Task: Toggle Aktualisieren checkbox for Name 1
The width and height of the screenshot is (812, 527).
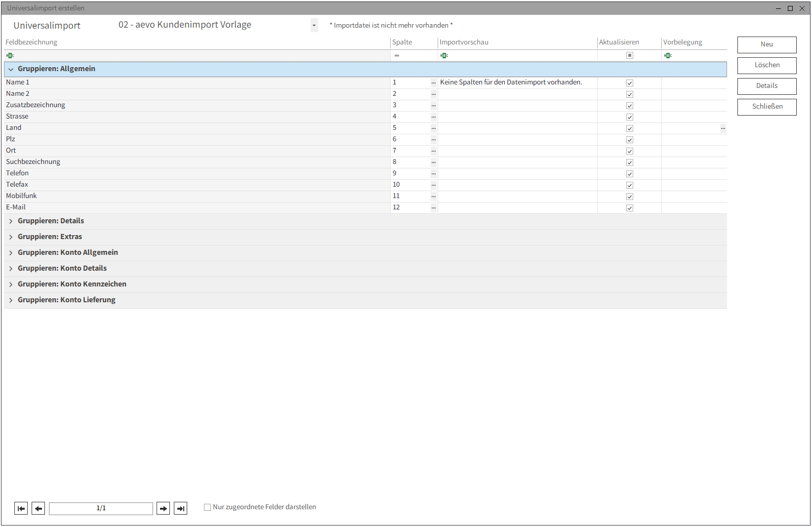Action: click(630, 83)
